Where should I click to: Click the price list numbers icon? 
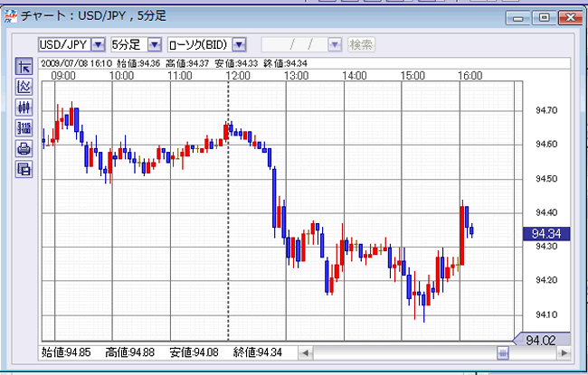click(24, 127)
